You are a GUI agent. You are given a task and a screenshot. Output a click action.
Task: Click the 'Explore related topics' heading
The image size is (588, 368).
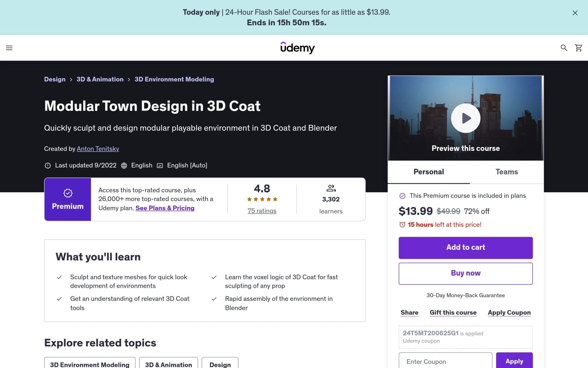(100, 343)
